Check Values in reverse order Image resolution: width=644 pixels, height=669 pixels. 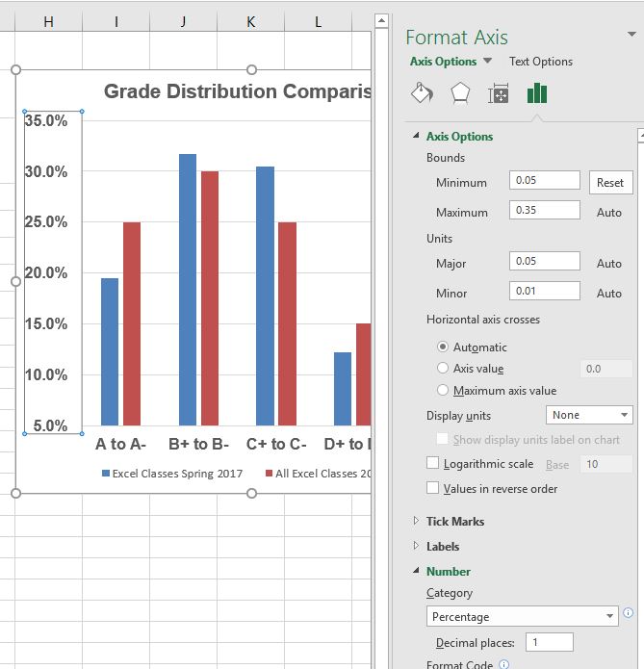433,488
